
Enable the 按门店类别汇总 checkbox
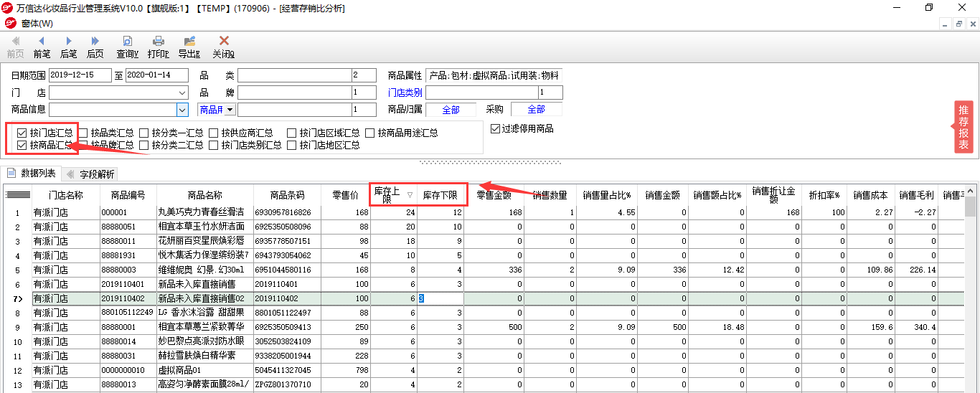[214, 145]
